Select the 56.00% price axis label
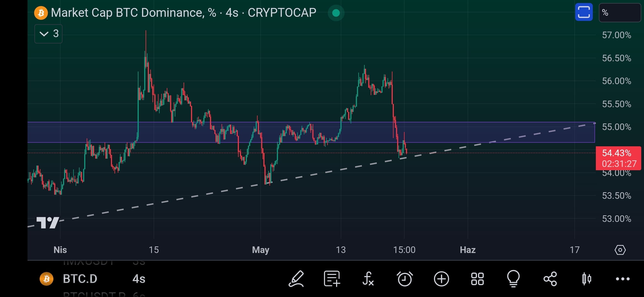 616,81
